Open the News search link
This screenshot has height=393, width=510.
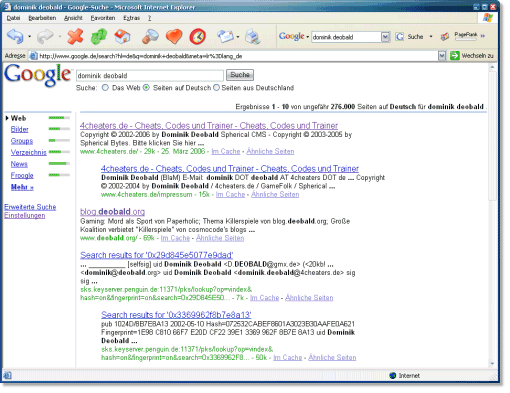click(x=19, y=164)
